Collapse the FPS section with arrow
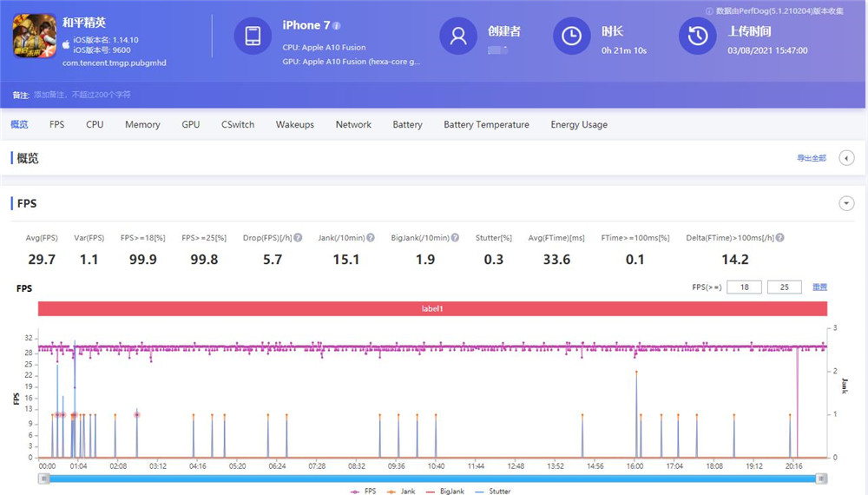Viewport: 868px width, 495px height. pos(846,203)
